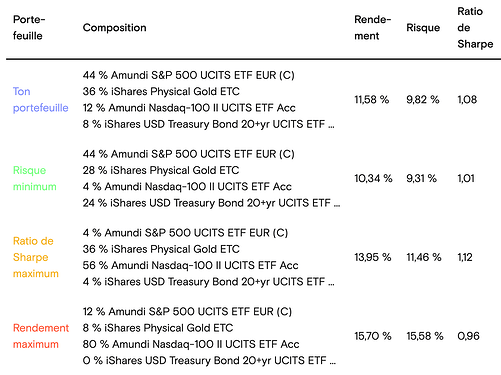Click the 15,58 % risk value
Viewport: 501px width, 375px height.
coord(425,336)
